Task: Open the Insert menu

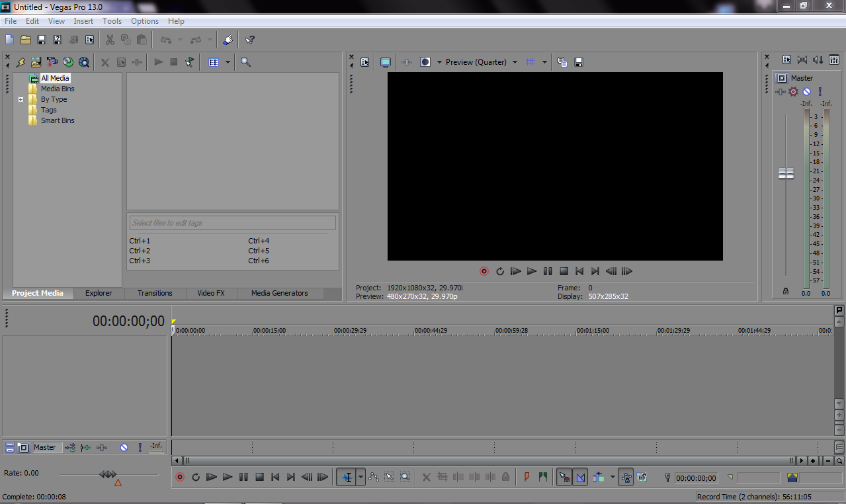Action: click(x=83, y=21)
